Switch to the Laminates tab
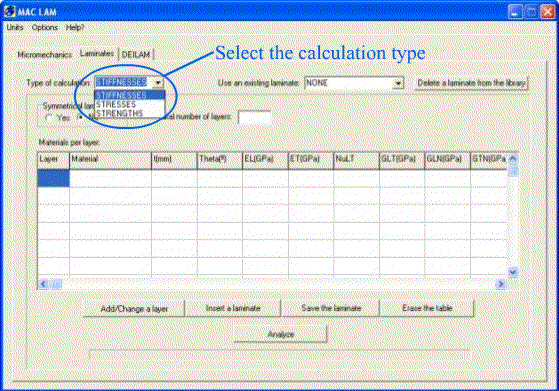The width and height of the screenshot is (559, 391). pos(97,53)
